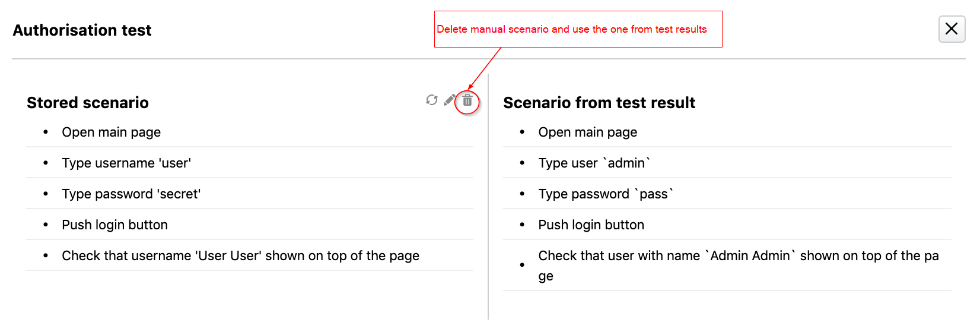Select step checking name `Admin Admin`

click(x=727, y=266)
